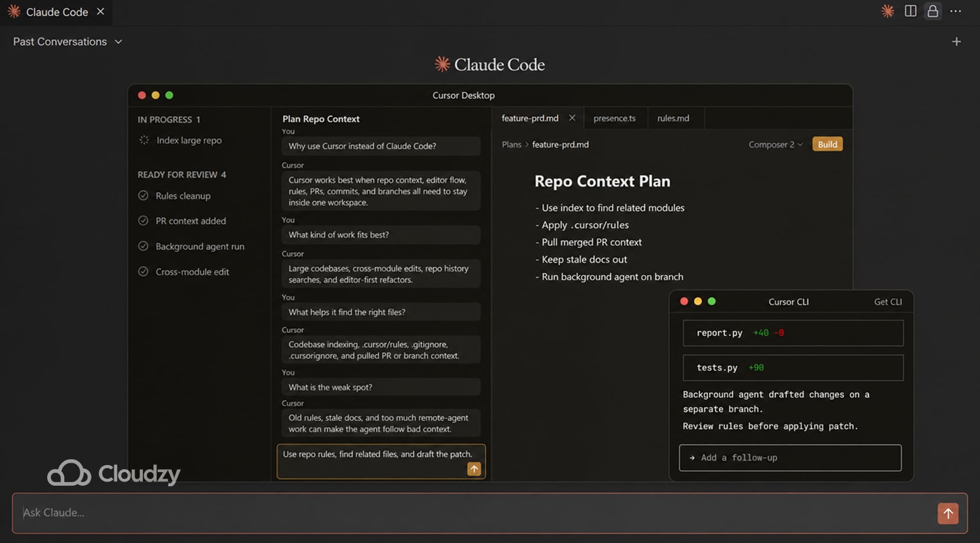Viewport: 980px width, 543px height.
Task: Click the send arrow in Ask Claude box
Action: click(x=948, y=513)
